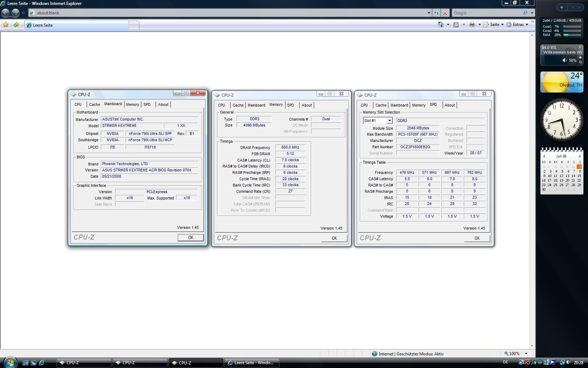Image resolution: width=588 pixels, height=368 pixels.
Task: Click the sidebar add gadget plus icon
Action: pos(561,7)
